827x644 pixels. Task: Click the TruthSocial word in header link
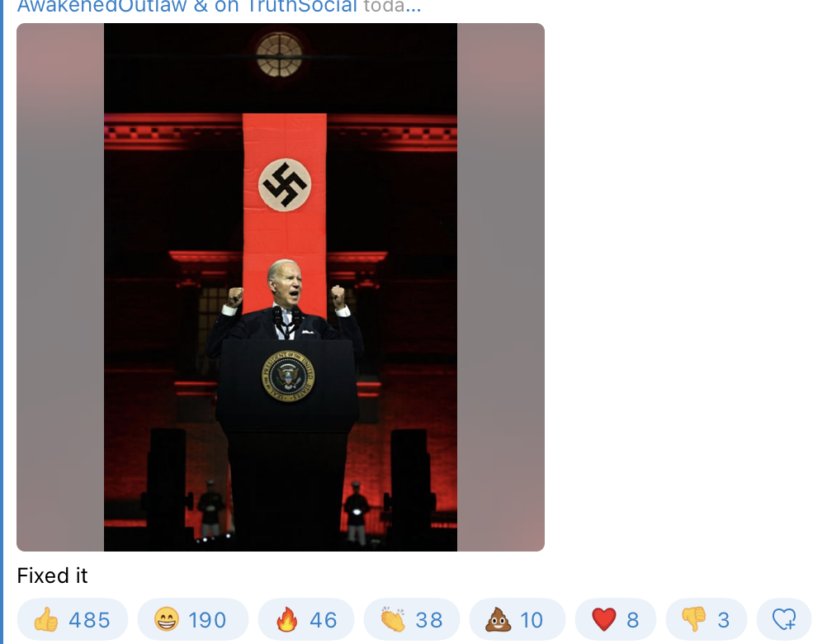coord(300,6)
